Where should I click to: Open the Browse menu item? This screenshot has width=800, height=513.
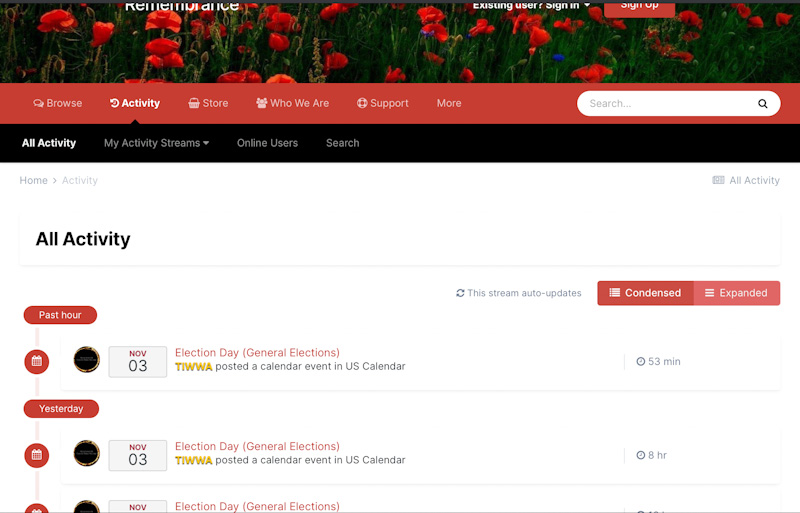58,103
